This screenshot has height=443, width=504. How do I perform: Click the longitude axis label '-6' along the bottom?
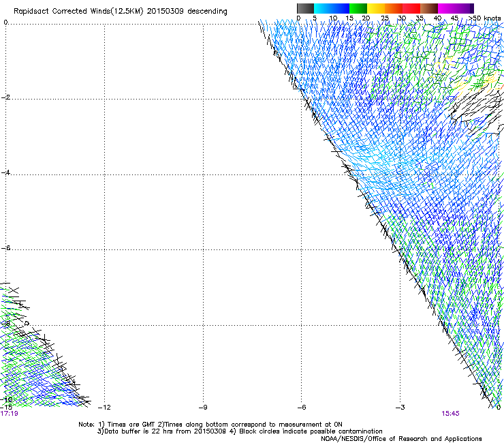[302, 408]
